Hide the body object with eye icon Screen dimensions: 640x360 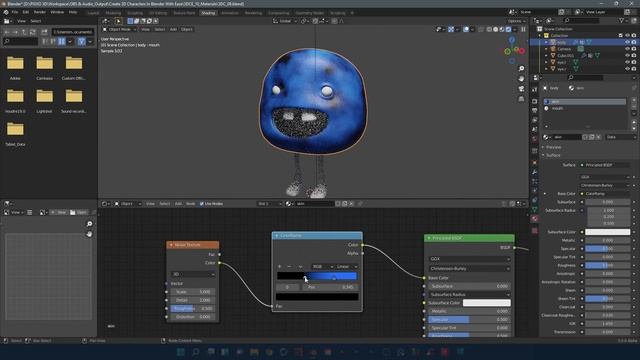click(x=627, y=42)
